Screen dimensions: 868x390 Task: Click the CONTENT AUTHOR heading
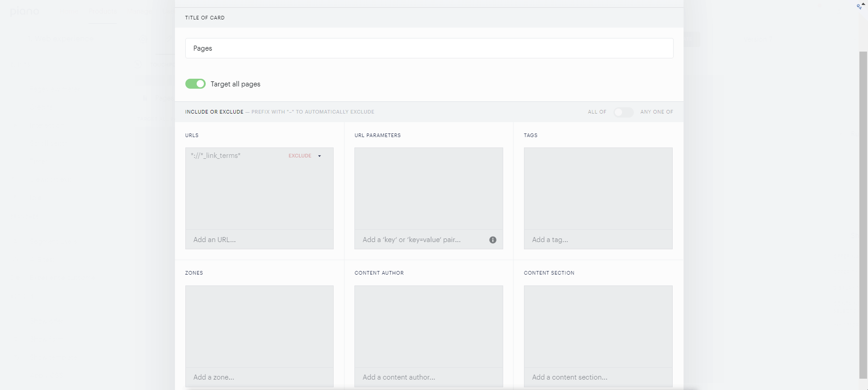pos(379,273)
